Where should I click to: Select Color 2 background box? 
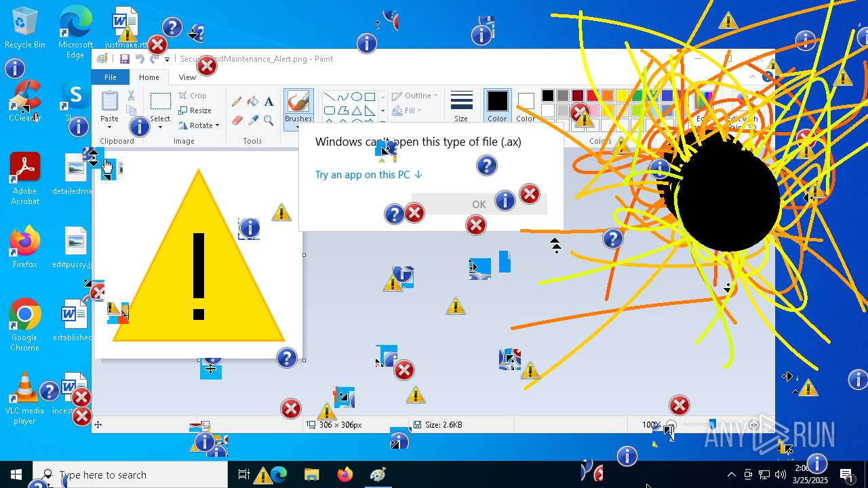[x=526, y=106]
